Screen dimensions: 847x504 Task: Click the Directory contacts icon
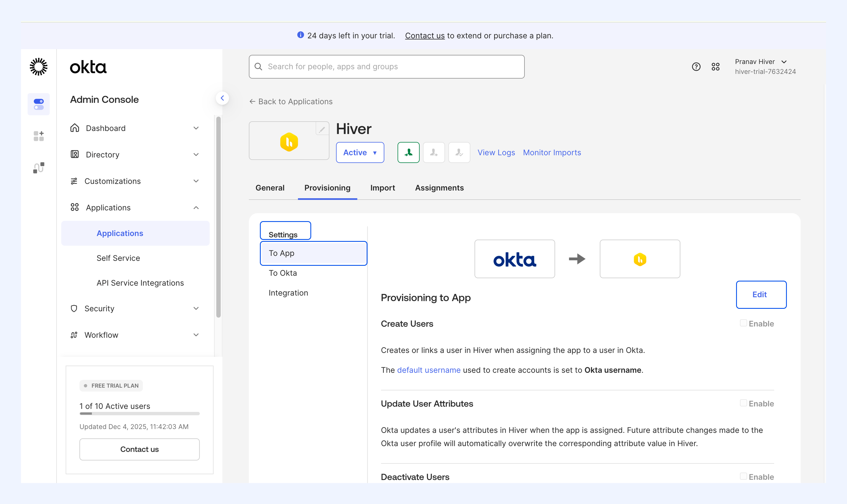click(x=75, y=154)
